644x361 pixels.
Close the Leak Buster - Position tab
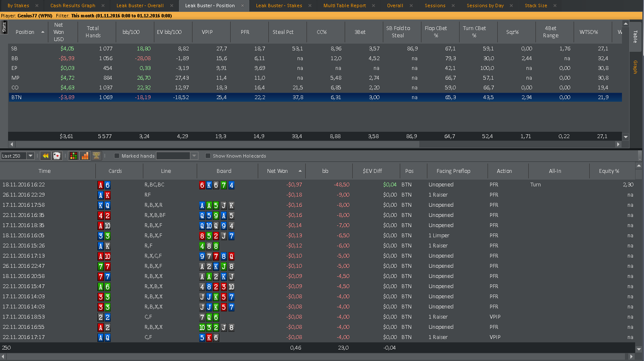tap(243, 6)
